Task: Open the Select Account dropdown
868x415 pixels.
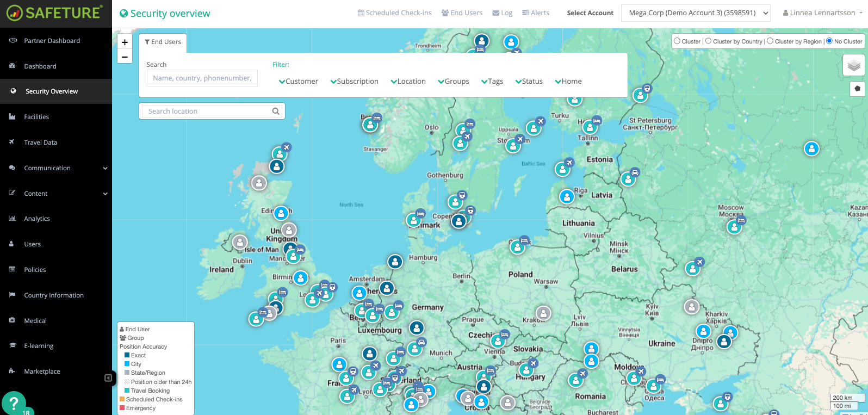Action: [x=696, y=13]
